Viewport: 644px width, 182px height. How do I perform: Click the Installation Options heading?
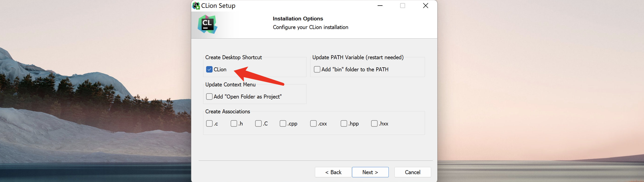pyautogui.click(x=298, y=19)
